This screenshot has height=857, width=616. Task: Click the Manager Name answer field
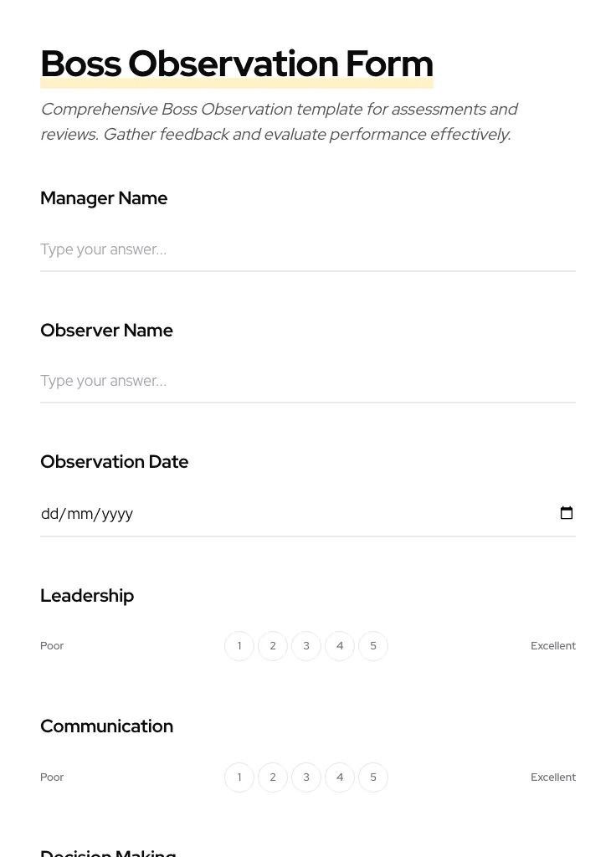point(307,249)
